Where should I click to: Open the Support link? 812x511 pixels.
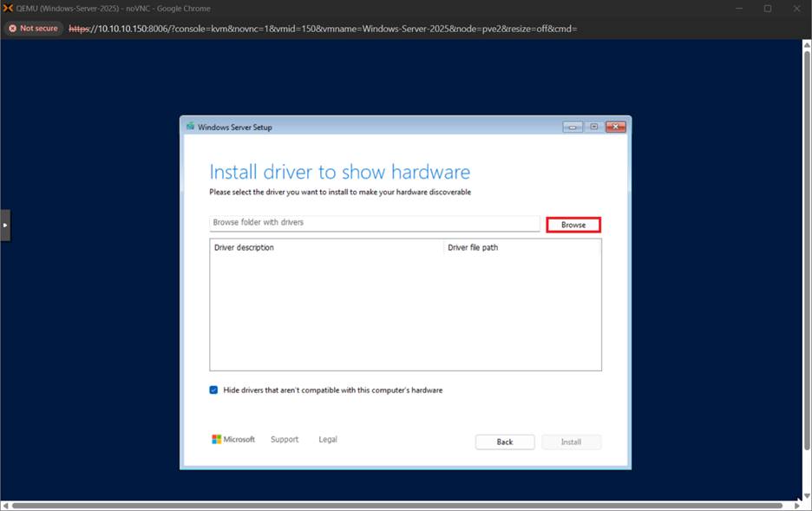(285, 440)
